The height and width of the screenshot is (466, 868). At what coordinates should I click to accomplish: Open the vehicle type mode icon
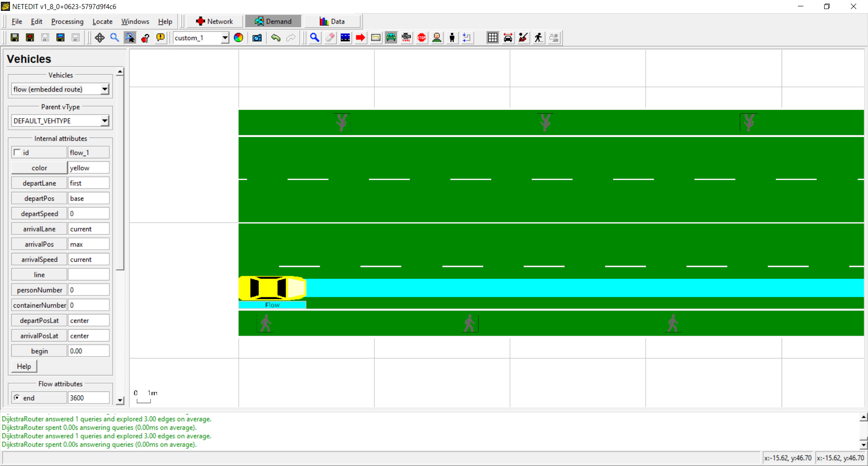[406, 38]
